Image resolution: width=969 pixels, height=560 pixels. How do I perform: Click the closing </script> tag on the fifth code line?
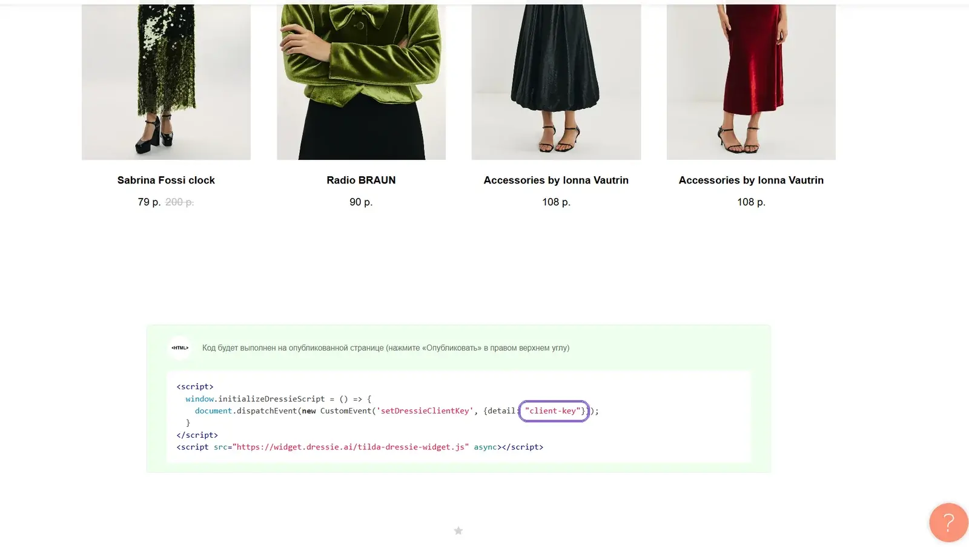coord(197,435)
